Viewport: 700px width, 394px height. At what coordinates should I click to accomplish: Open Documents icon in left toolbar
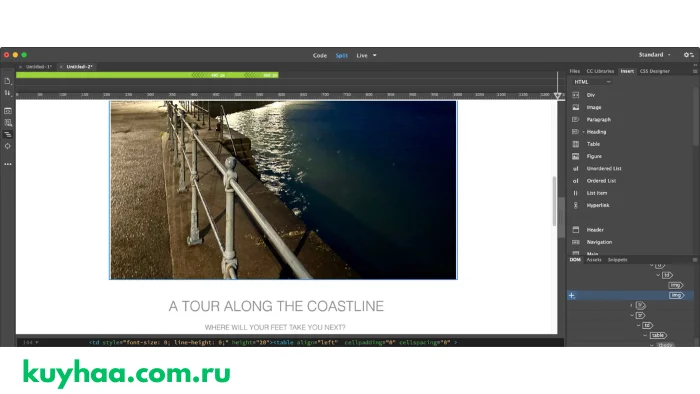point(8,81)
